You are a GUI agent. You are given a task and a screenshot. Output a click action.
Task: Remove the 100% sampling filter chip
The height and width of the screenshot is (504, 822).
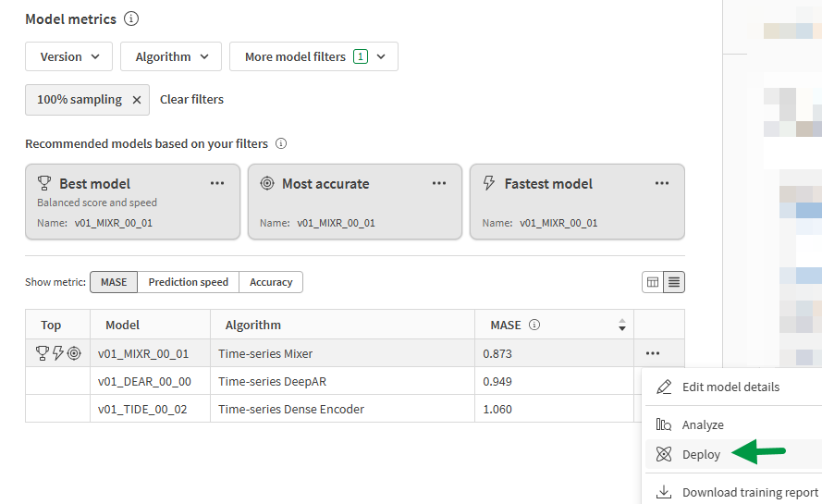click(137, 100)
